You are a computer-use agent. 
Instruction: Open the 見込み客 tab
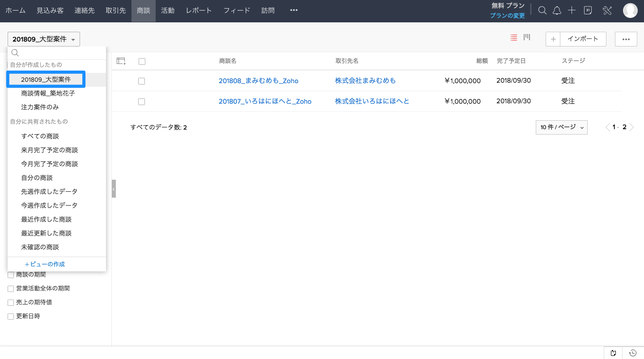point(50,11)
